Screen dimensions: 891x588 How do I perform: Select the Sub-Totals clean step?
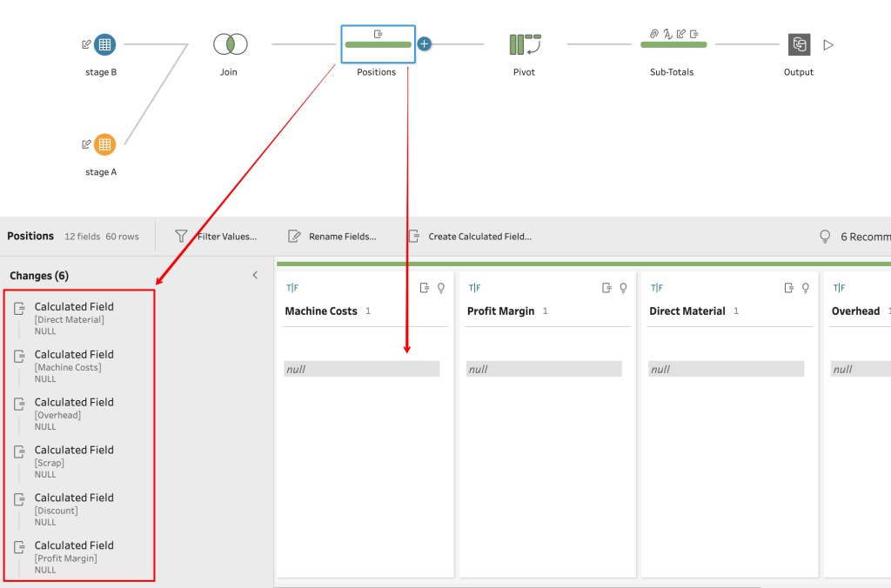pyautogui.click(x=673, y=44)
